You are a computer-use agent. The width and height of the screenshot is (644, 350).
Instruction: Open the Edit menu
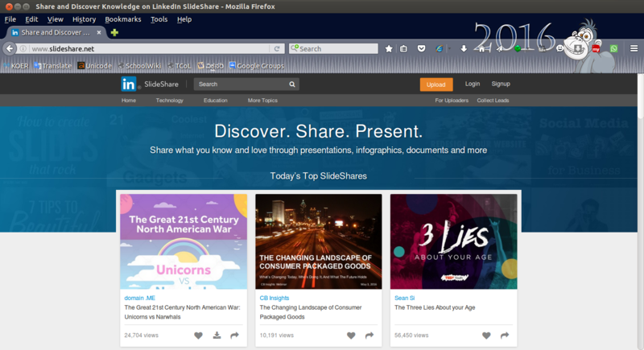(x=31, y=19)
